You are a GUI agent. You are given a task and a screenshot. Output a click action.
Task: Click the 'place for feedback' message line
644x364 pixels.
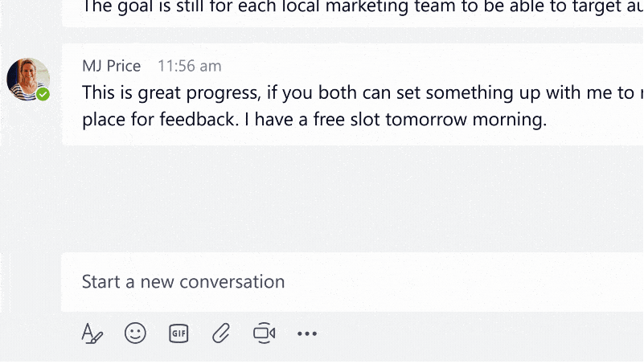314,120
